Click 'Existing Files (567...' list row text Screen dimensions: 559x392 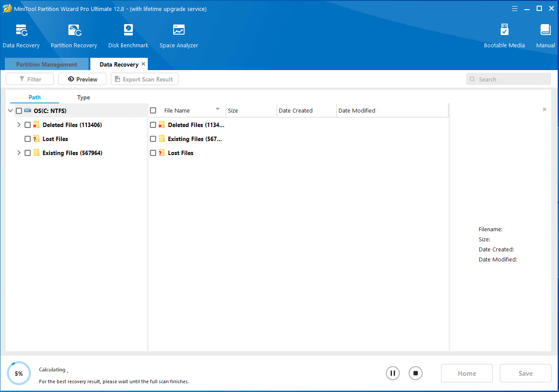click(195, 139)
